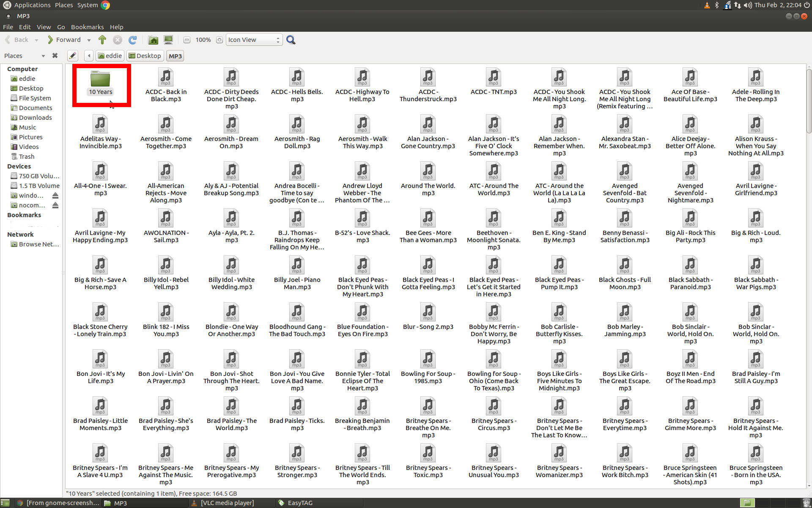Image resolution: width=812 pixels, height=508 pixels.
Task: Open the Home folder toolbar icon
Action: tap(154, 40)
